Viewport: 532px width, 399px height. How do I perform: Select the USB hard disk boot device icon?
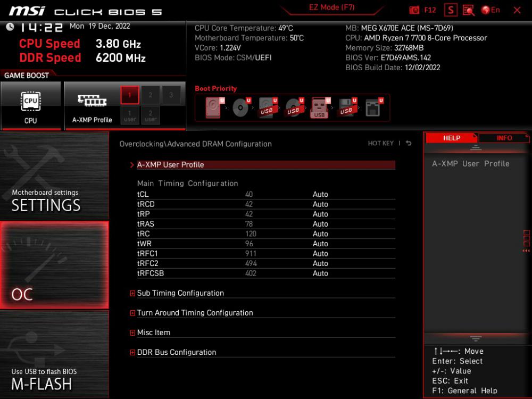coord(268,107)
